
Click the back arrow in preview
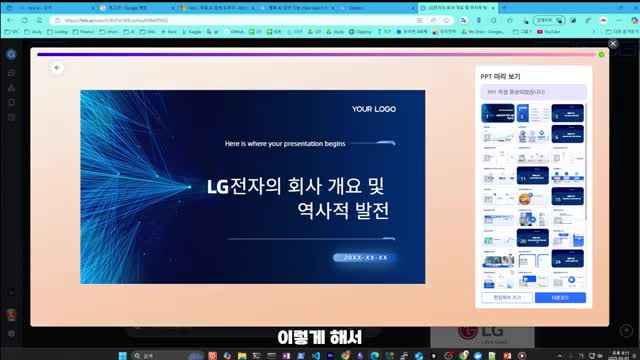[57, 68]
